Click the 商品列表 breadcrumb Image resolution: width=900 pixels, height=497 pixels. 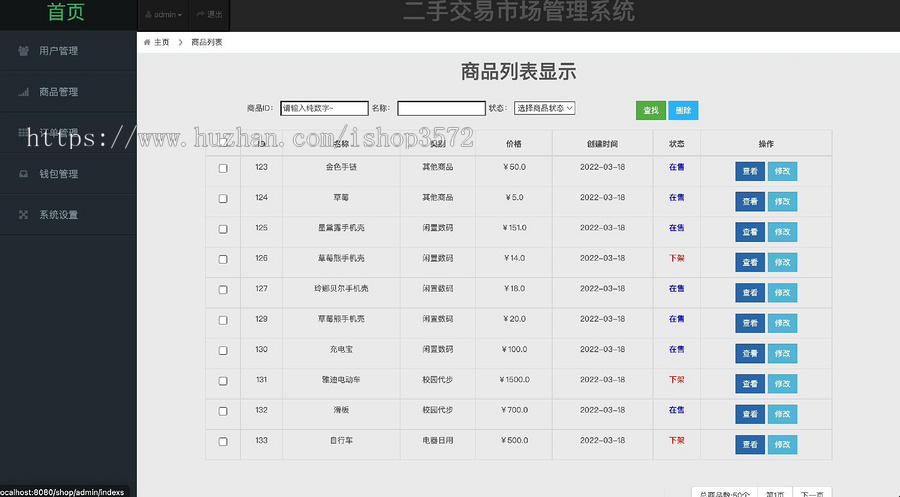(x=207, y=42)
